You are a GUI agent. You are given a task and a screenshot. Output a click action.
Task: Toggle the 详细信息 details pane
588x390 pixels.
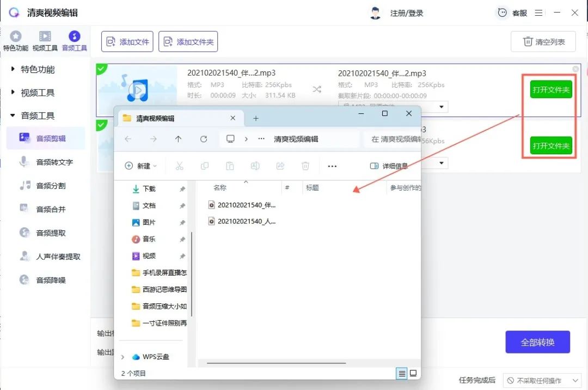[x=389, y=166]
